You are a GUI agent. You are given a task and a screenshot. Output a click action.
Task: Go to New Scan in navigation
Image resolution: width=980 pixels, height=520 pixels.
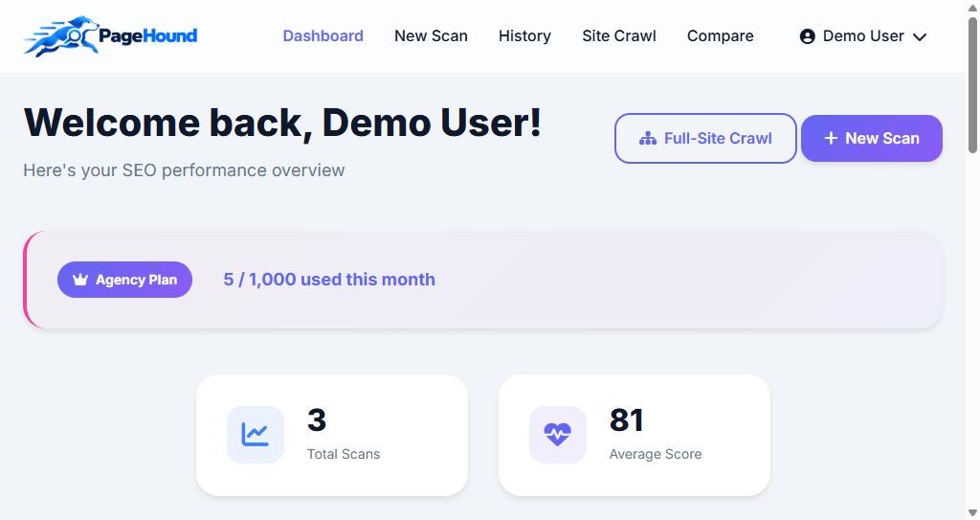click(431, 35)
